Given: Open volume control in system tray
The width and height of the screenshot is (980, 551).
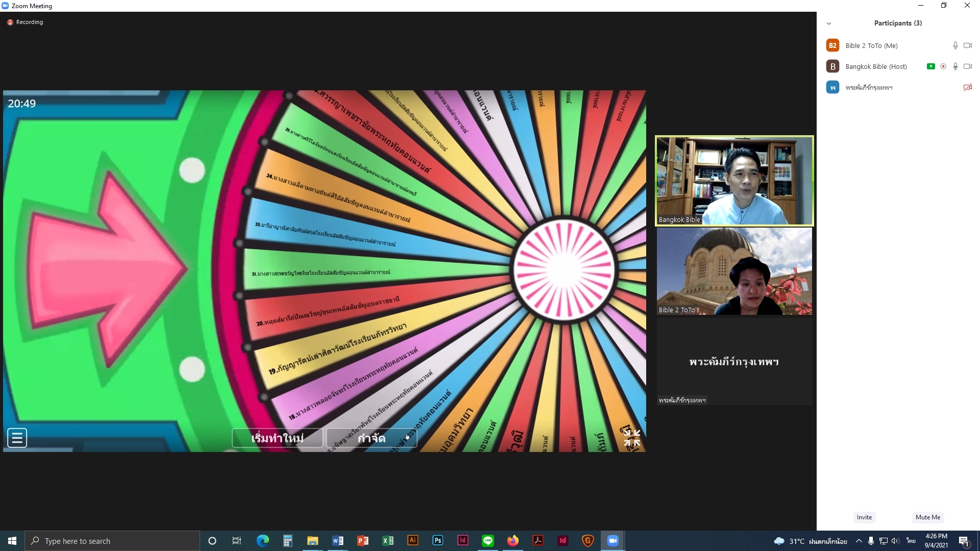Looking at the screenshot, I should [x=895, y=541].
